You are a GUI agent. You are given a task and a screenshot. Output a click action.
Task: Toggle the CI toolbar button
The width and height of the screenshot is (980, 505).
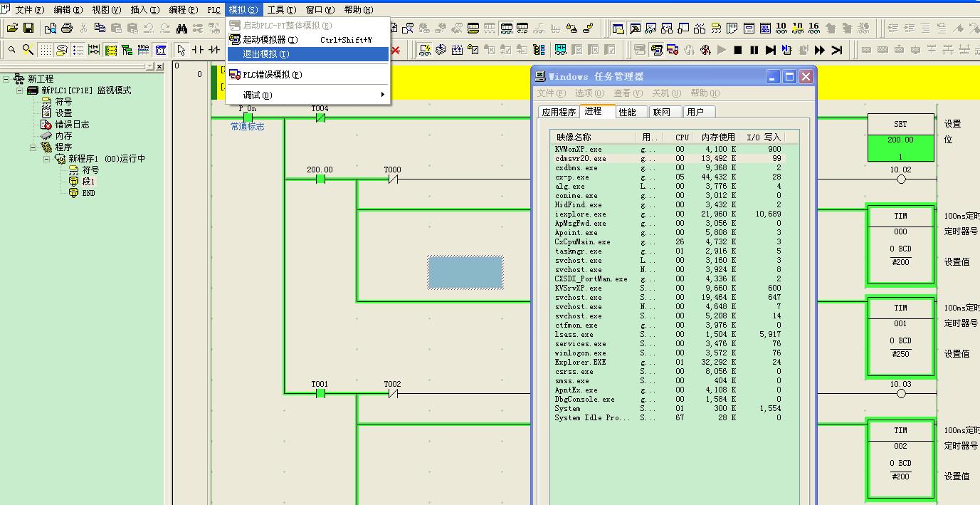tap(161, 50)
